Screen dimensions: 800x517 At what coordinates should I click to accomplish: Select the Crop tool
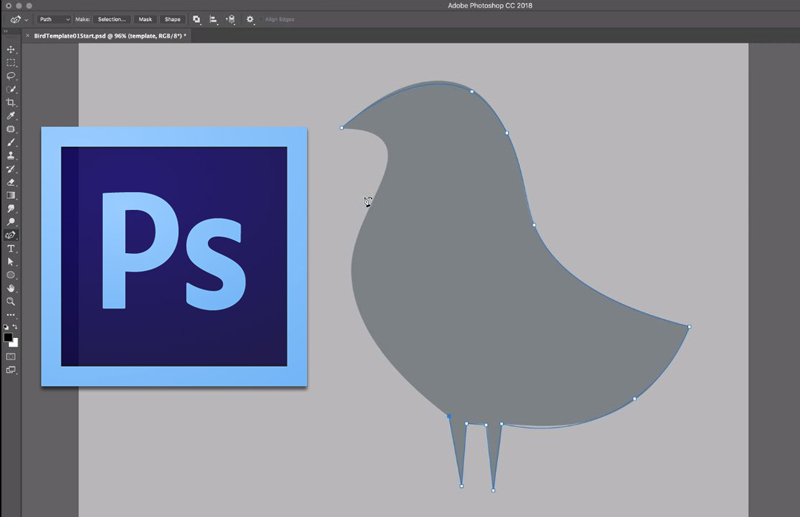click(x=11, y=103)
